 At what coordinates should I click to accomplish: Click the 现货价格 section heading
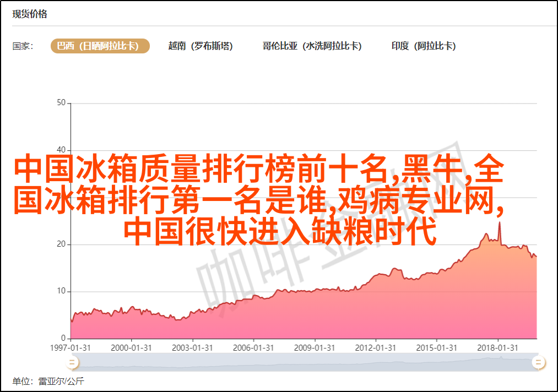coord(30,14)
